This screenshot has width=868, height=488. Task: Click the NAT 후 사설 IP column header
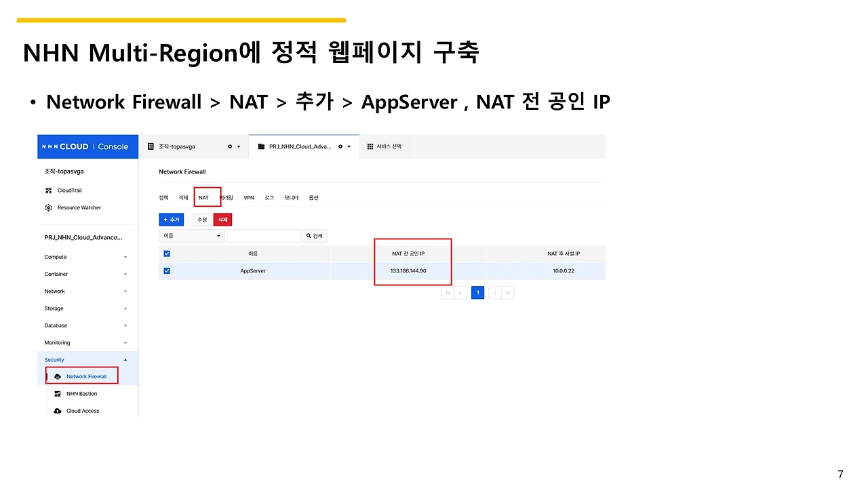[x=564, y=253]
